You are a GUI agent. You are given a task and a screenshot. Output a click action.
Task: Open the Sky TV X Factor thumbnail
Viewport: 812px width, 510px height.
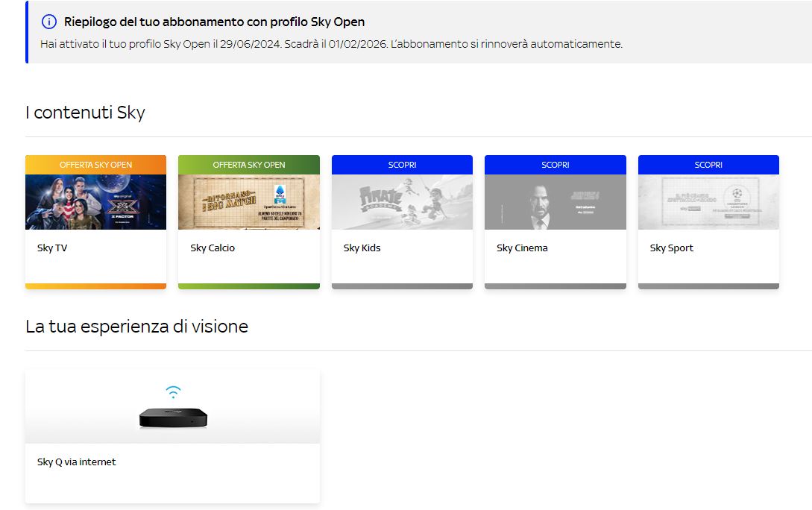coord(95,202)
